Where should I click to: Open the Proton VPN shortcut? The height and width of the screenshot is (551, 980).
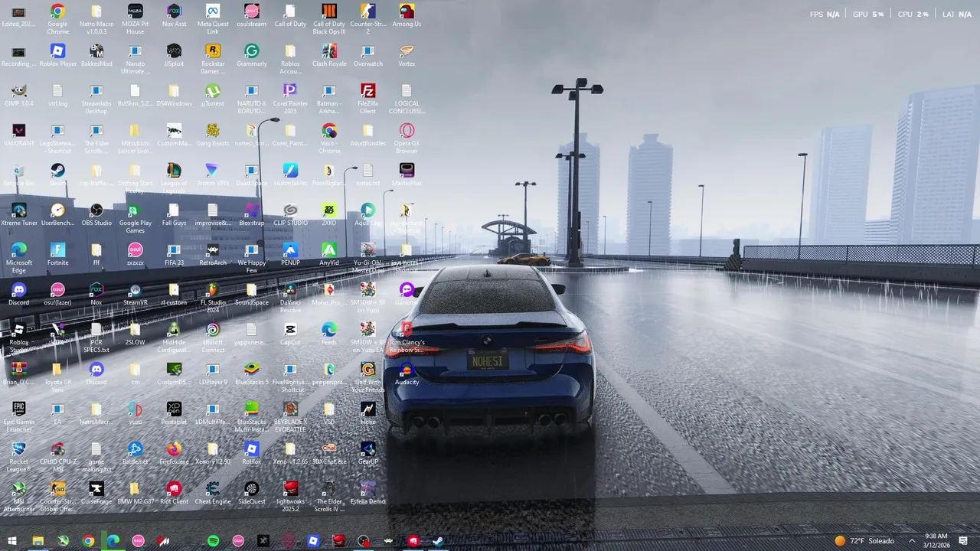(x=213, y=174)
